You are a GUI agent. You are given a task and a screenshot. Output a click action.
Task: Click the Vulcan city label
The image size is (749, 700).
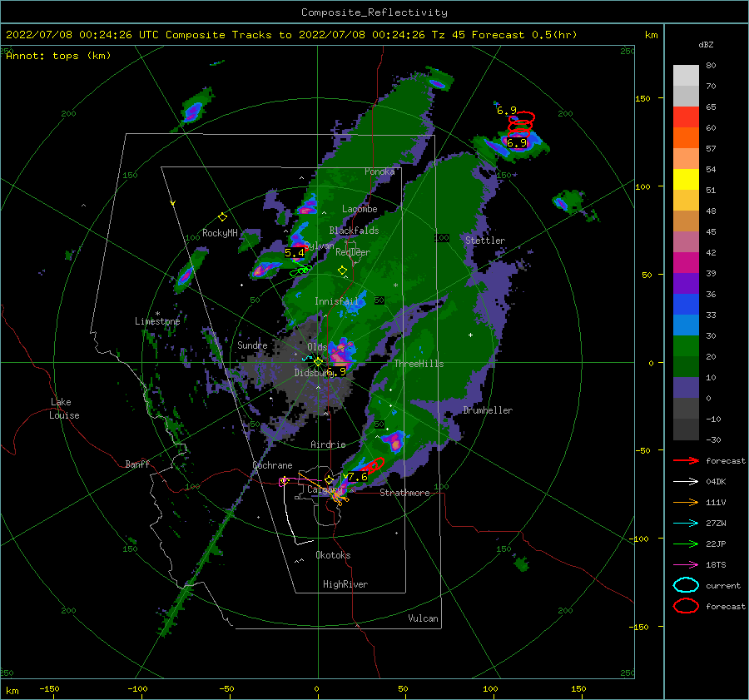coord(424,618)
